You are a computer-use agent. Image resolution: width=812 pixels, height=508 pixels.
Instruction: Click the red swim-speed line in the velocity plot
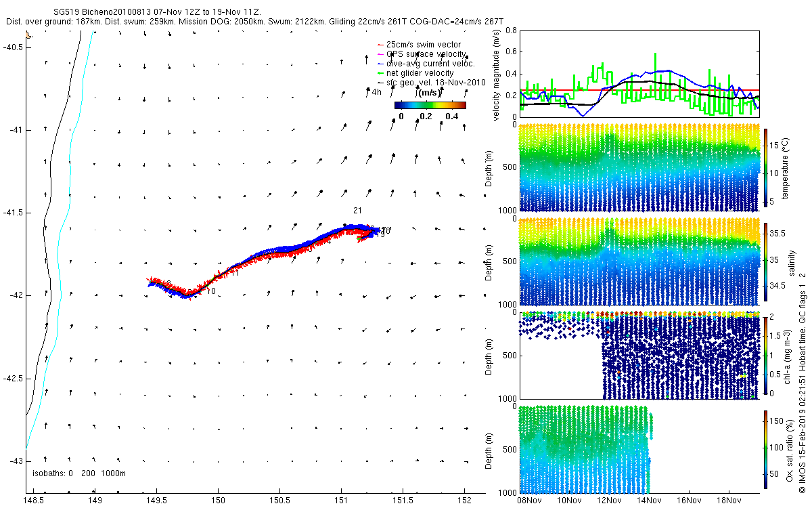(639, 90)
